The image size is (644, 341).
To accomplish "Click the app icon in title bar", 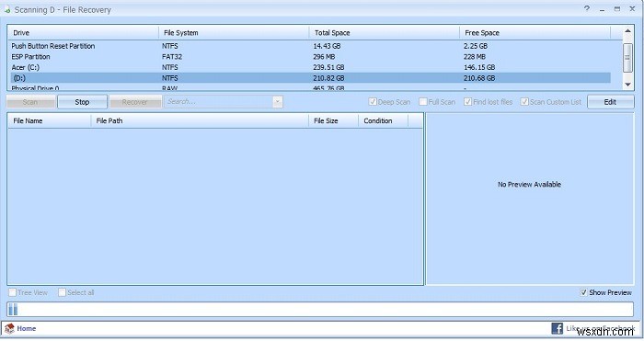I will (x=7, y=10).
